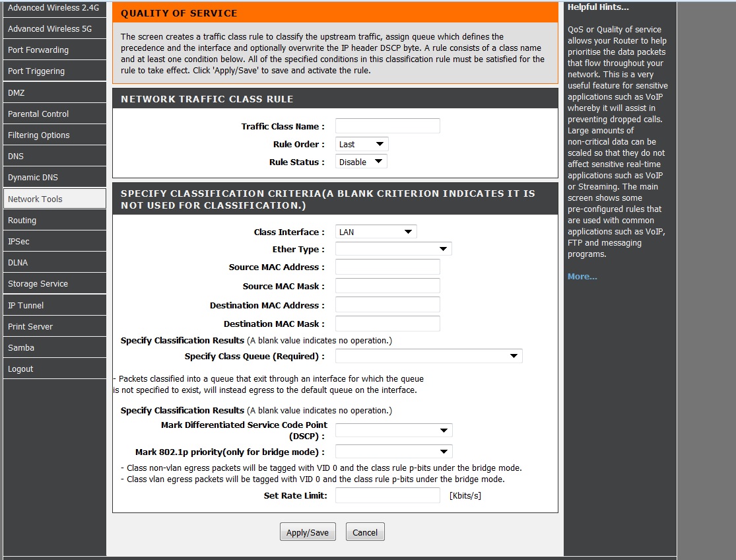
Task: Expand the Rule Status dropdown
Action: coord(361,162)
